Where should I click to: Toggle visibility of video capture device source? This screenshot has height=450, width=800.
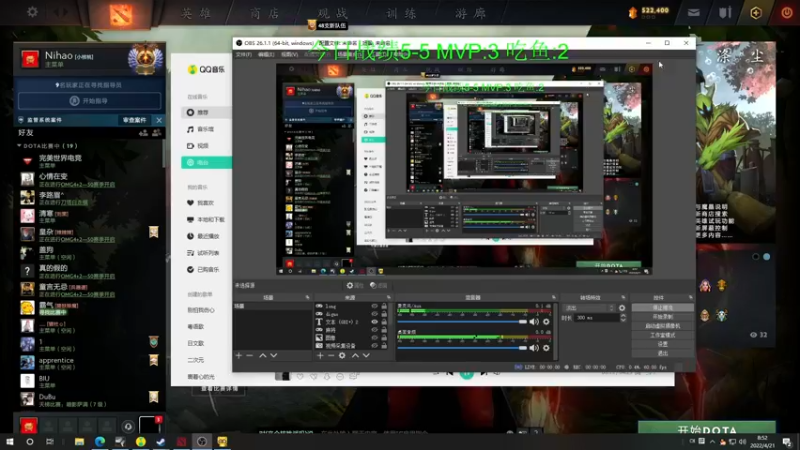[x=374, y=345]
